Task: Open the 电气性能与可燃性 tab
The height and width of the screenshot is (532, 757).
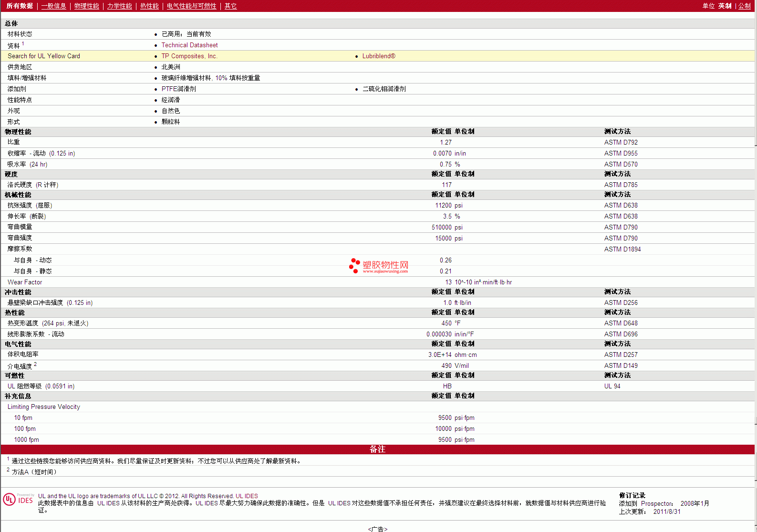Action: tap(191, 6)
